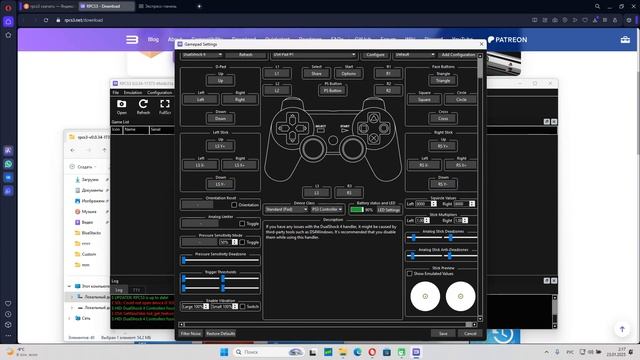640x360 pixels.
Task: Open the Opera icon in the taskbar
Action: pos(372,352)
